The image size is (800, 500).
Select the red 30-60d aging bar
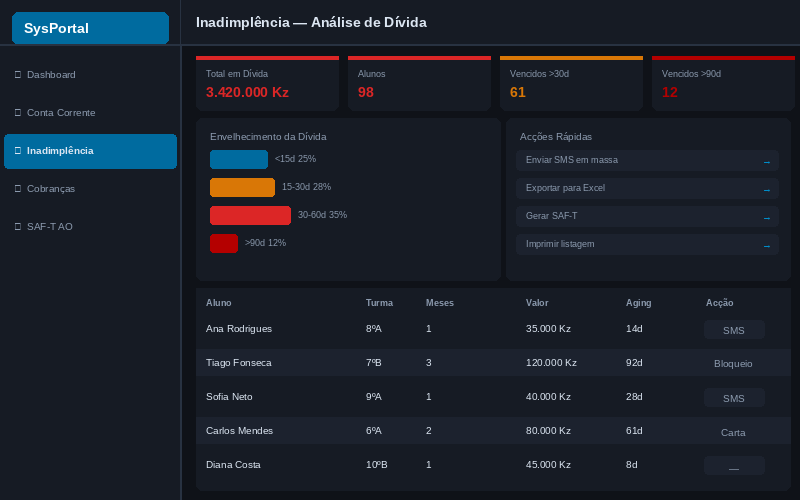[251, 215]
